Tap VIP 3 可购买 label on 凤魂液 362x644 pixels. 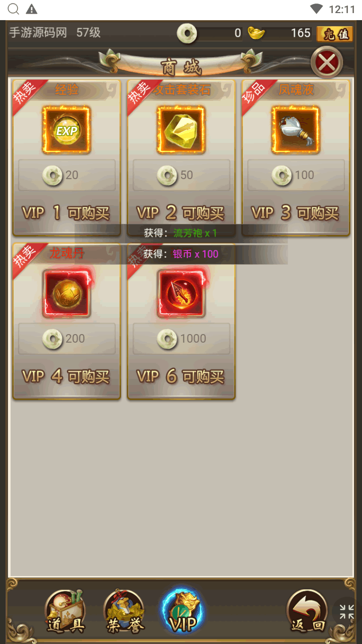(296, 213)
